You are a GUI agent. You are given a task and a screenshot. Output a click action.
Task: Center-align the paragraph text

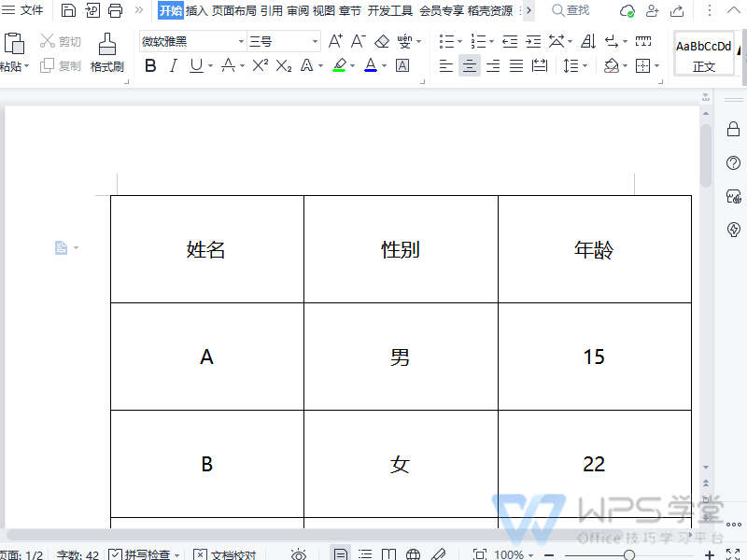pos(469,66)
